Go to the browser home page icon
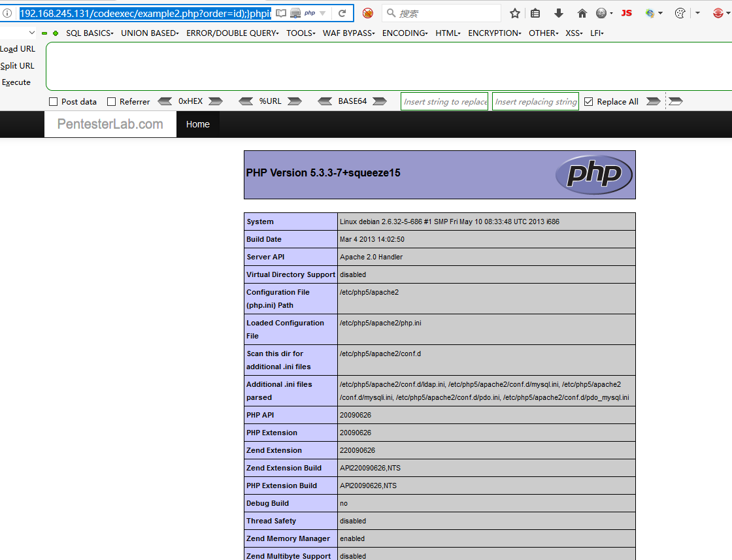732x560 pixels. tap(582, 13)
